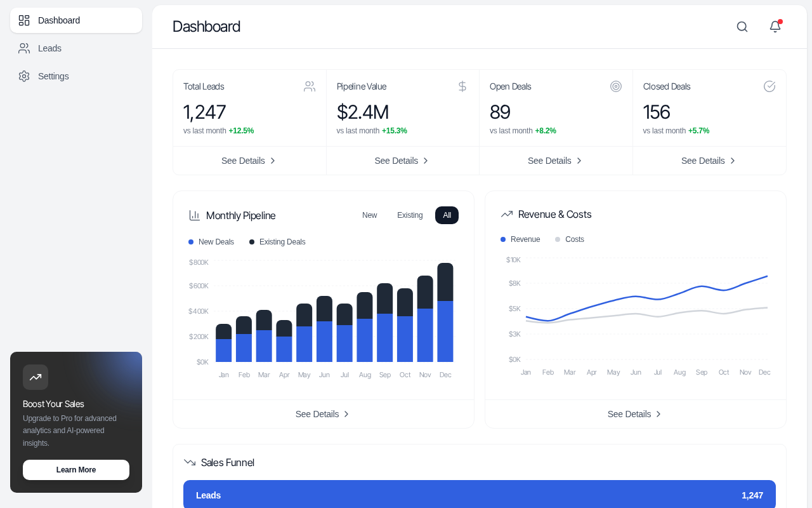Expand details on the Pipeline Value card
This screenshot has width=812, height=508.
point(402,161)
